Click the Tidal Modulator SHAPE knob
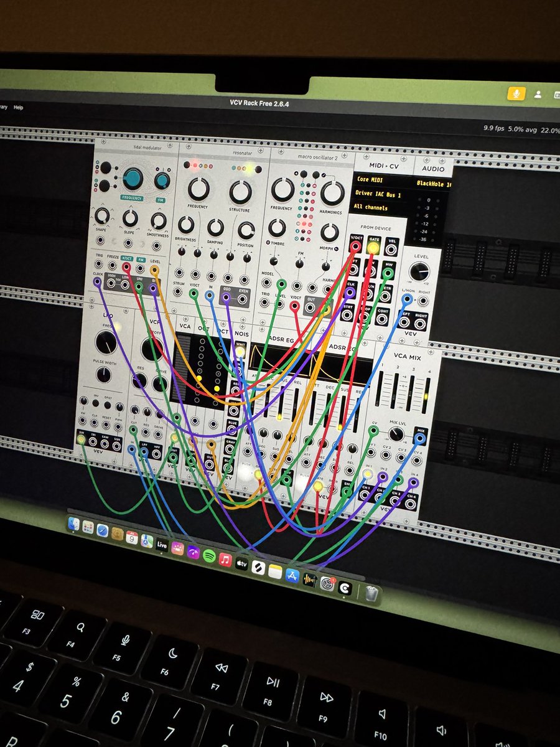 pyautogui.click(x=101, y=215)
